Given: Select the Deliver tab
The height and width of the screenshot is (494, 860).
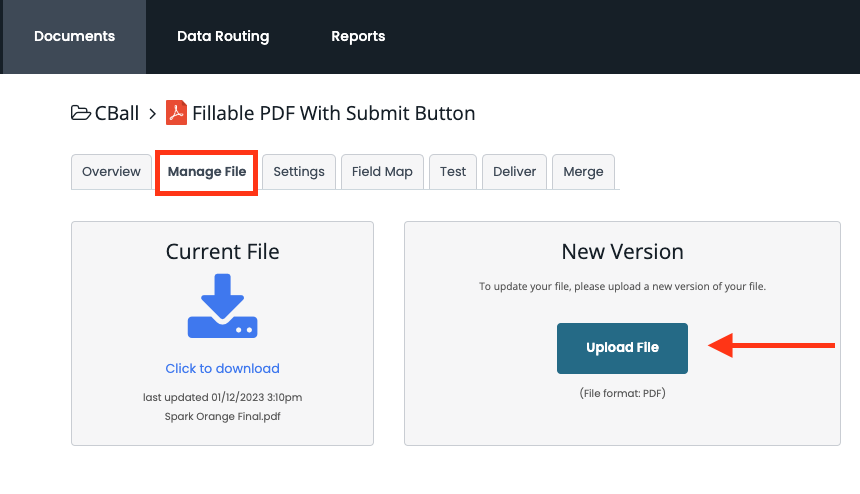Looking at the screenshot, I should 515,171.
